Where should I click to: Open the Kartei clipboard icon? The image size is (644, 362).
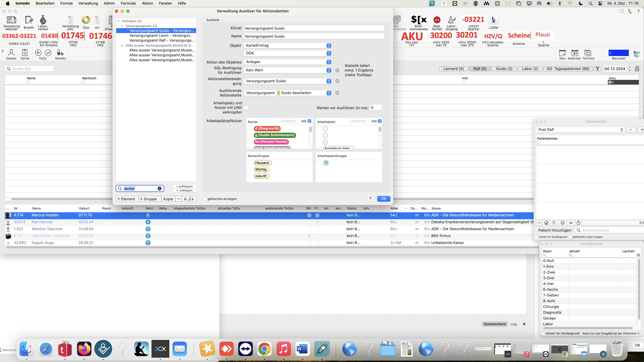click(25, 52)
